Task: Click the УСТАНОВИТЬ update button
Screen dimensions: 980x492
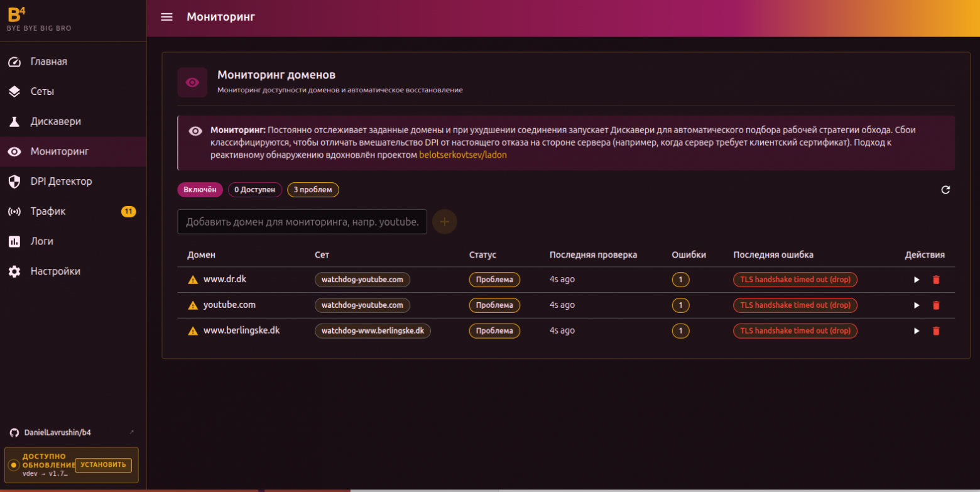Action: coord(103,465)
